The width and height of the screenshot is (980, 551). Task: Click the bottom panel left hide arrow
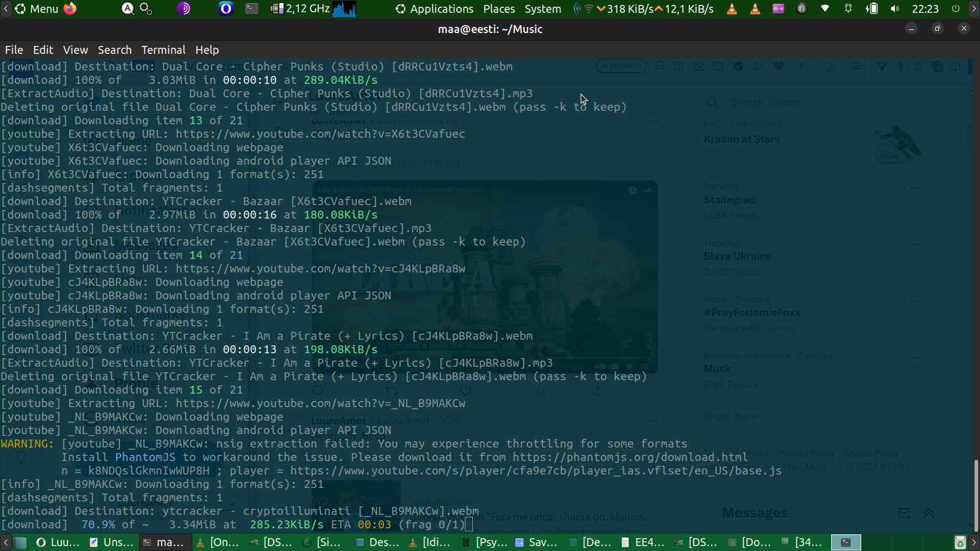[6, 542]
